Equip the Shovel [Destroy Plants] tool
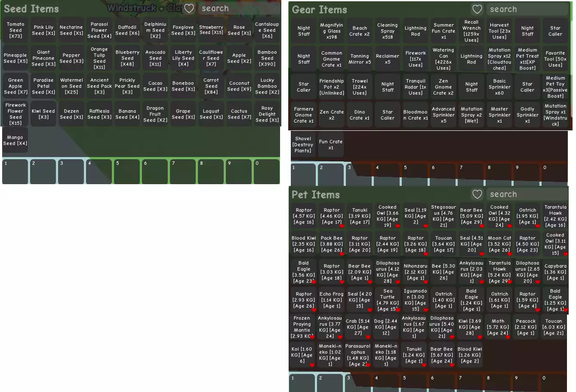Screen dimensions: 576x392 (303, 145)
